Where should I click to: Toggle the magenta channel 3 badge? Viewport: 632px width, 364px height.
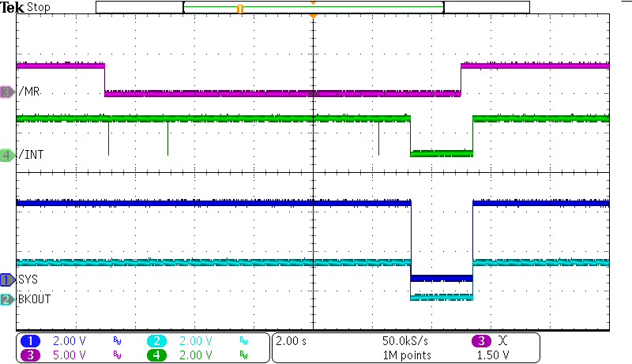(x=31, y=355)
